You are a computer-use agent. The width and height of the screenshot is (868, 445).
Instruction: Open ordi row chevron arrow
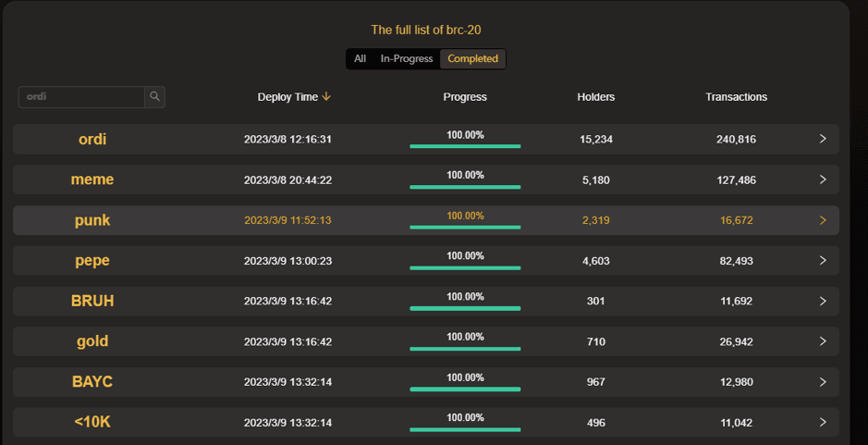[823, 139]
